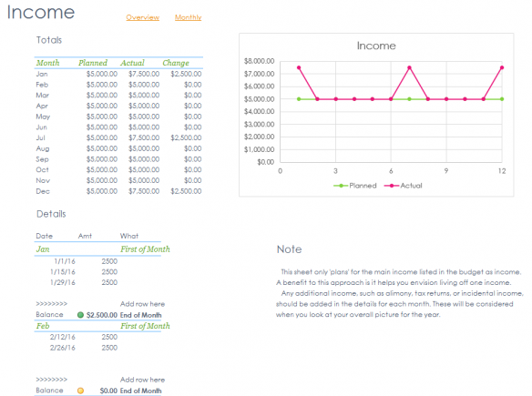Click the Note heading

point(289,249)
